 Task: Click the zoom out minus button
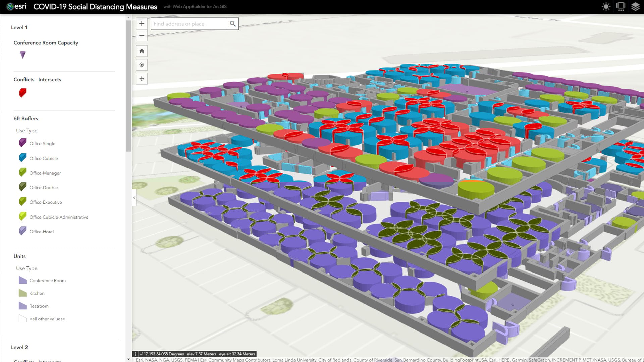click(x=142, y=35)
